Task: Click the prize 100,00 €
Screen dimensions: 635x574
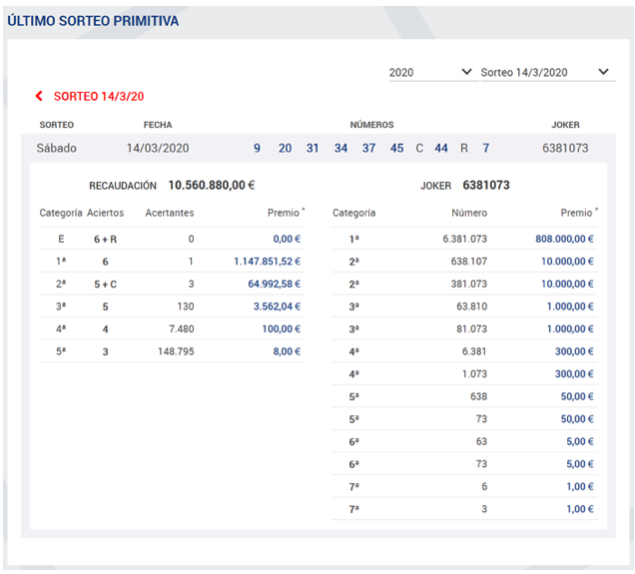Action: pyautogui.click(x=281, y=329)
